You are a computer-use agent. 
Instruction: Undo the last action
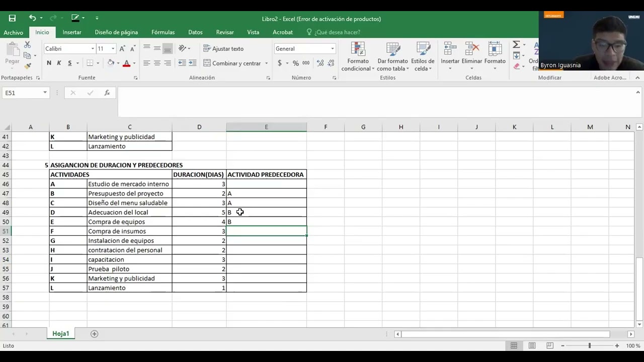tap(32, 18)
